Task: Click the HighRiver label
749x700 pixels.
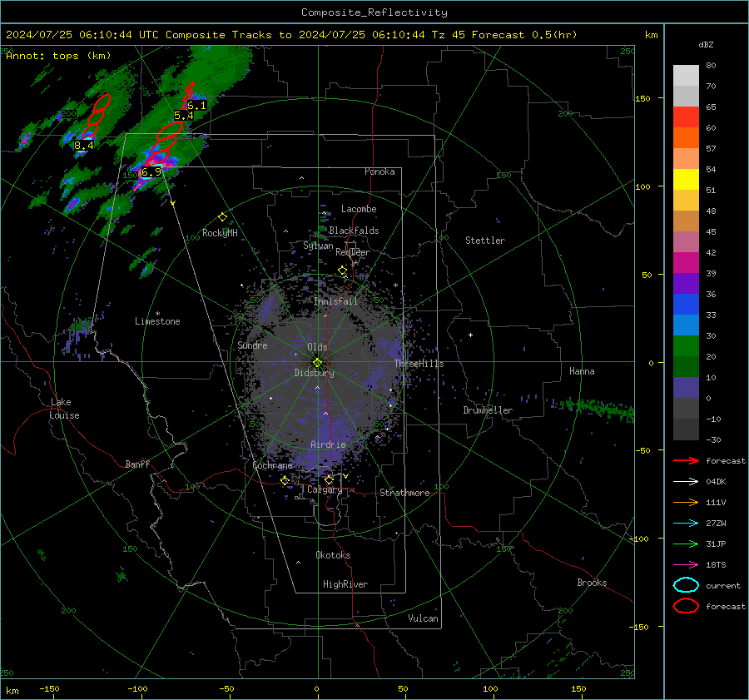Action: click(x=345, y=584)
